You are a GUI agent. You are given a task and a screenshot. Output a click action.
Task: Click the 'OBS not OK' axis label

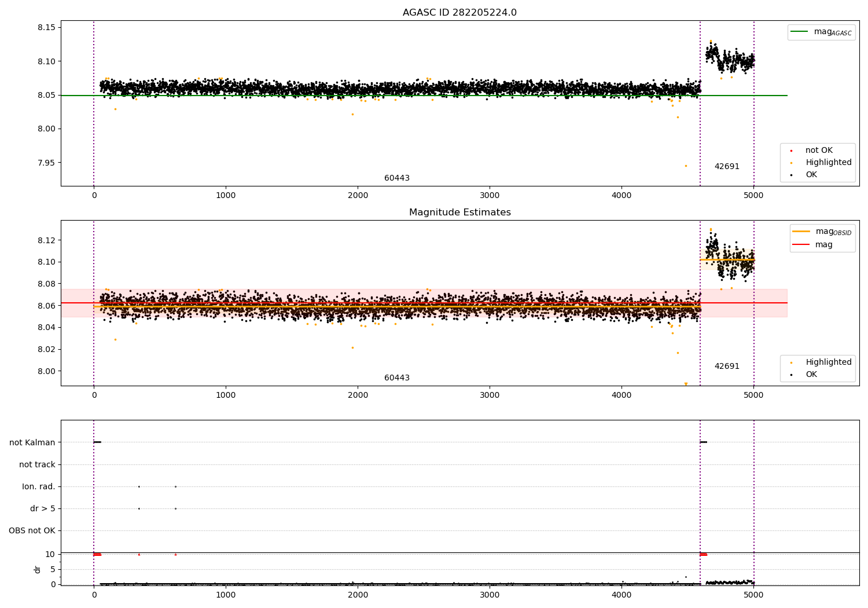pos(32,531)
